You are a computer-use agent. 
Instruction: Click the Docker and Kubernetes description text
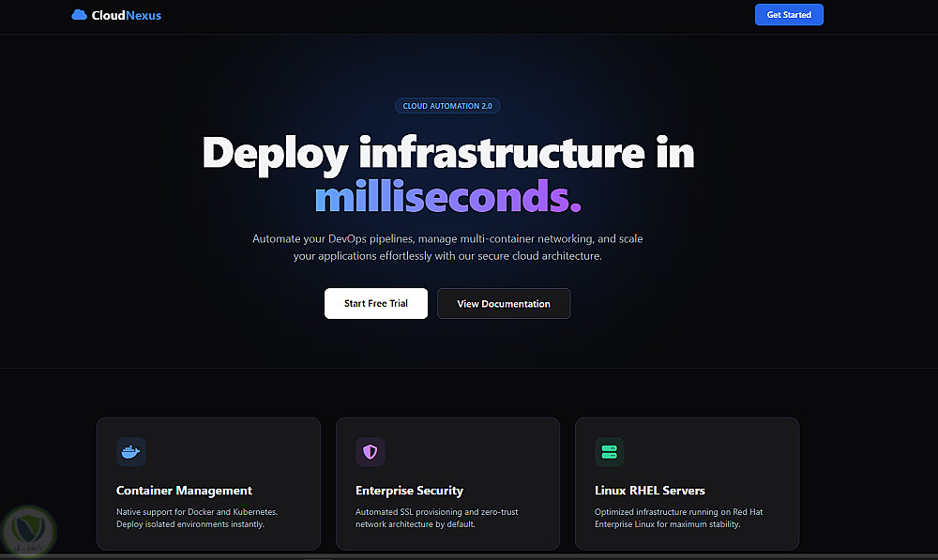[197, 518]
